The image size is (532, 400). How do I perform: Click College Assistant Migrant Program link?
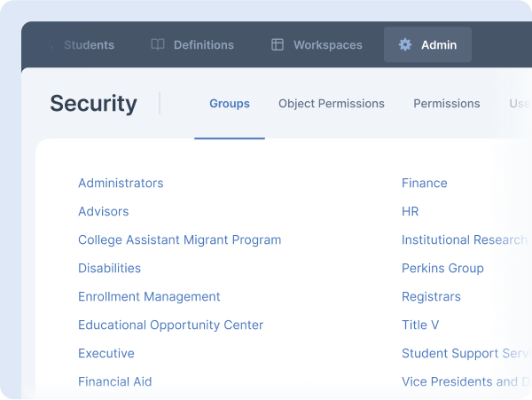coord(179,239)
